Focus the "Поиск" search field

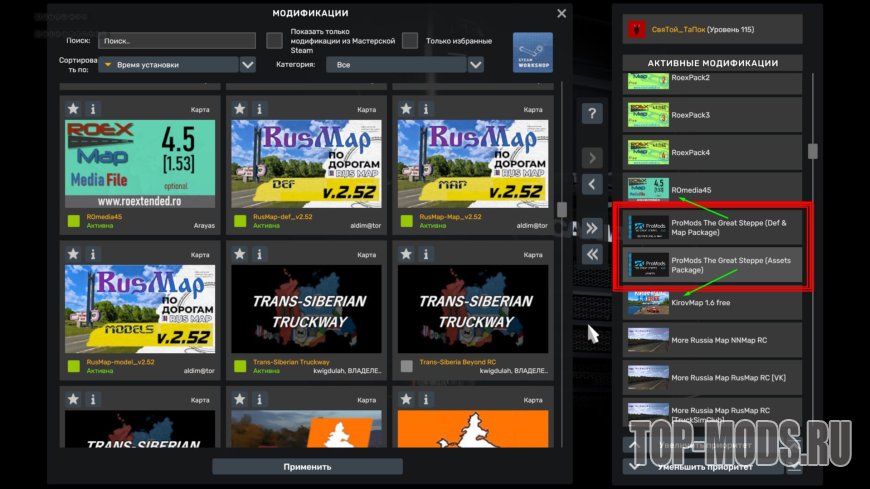point(177,41)
